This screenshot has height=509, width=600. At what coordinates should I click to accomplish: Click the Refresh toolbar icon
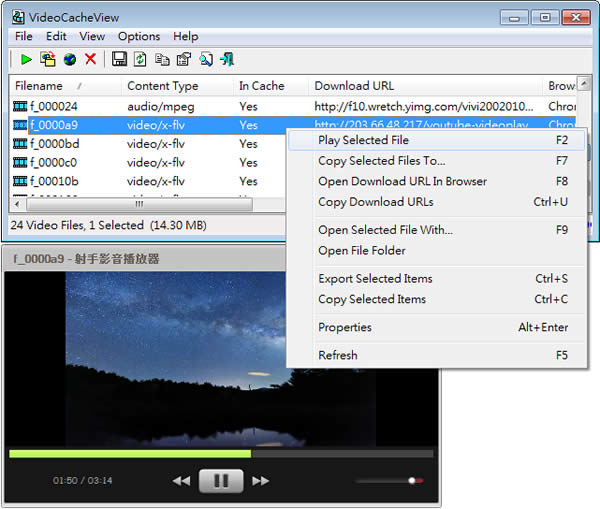140,60
